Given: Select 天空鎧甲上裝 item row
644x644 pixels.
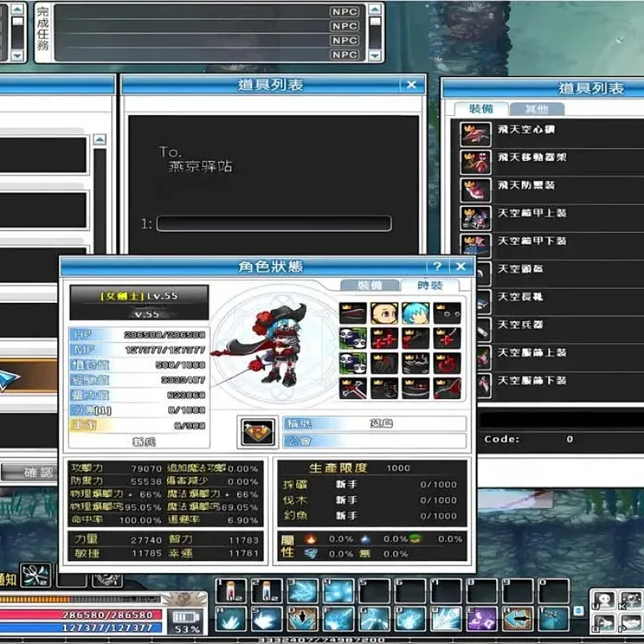Looking at the screenshot, I should [551, 218].
